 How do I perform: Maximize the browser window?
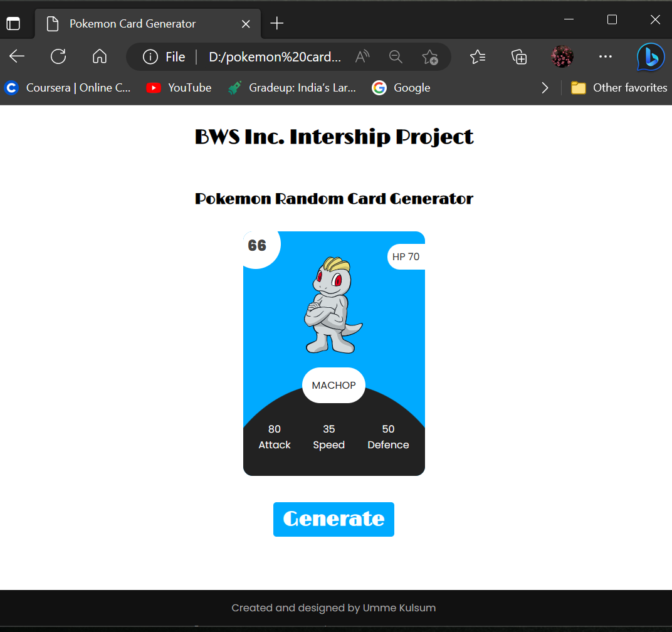click(612, 19)
